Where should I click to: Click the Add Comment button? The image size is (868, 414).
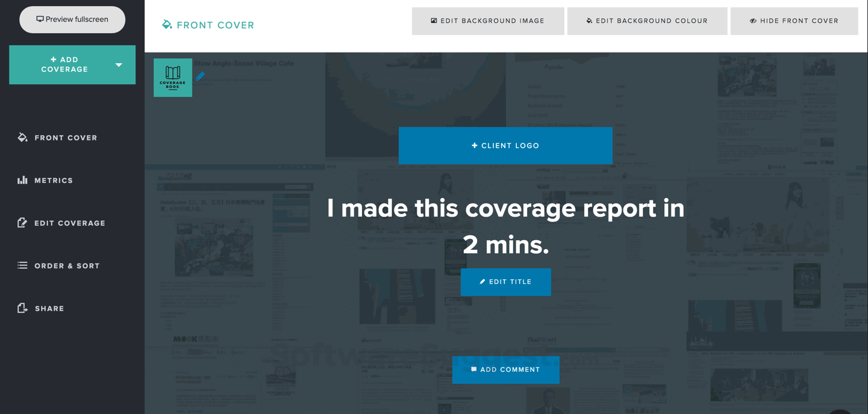(x=506, y=369)
